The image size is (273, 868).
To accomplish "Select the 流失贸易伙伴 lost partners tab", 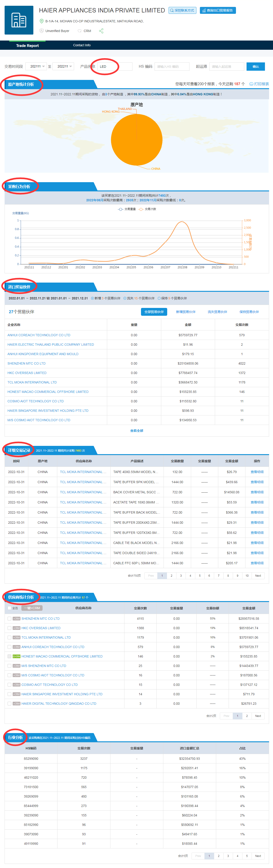I will coord(218,312).
